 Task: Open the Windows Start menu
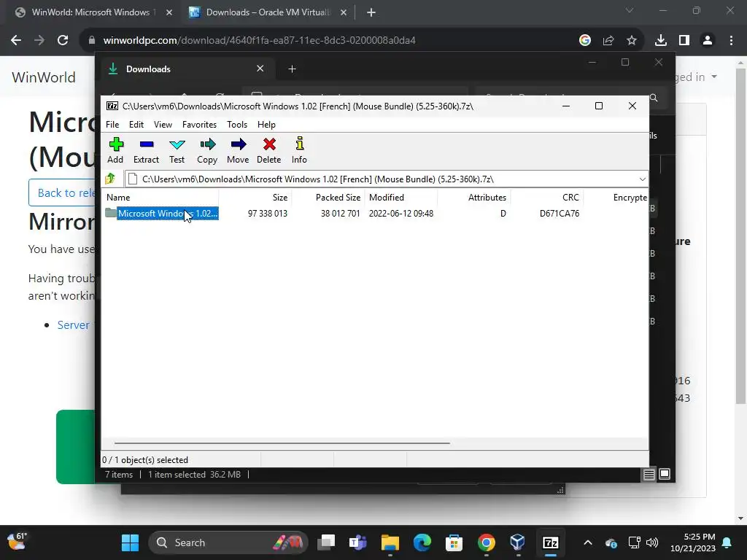130,542
